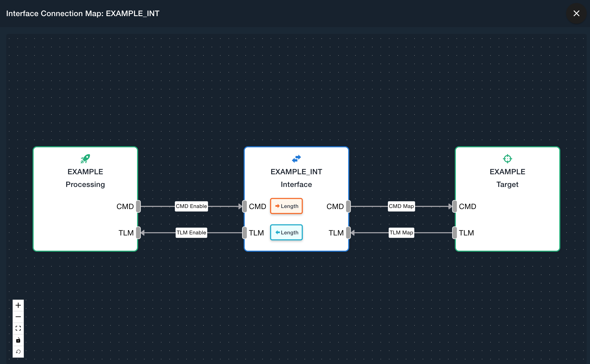Select the cyan TLM Length protocol
The height and width of the screenshot is (364, 590).
pyautogui.click(x=286, y=233)
